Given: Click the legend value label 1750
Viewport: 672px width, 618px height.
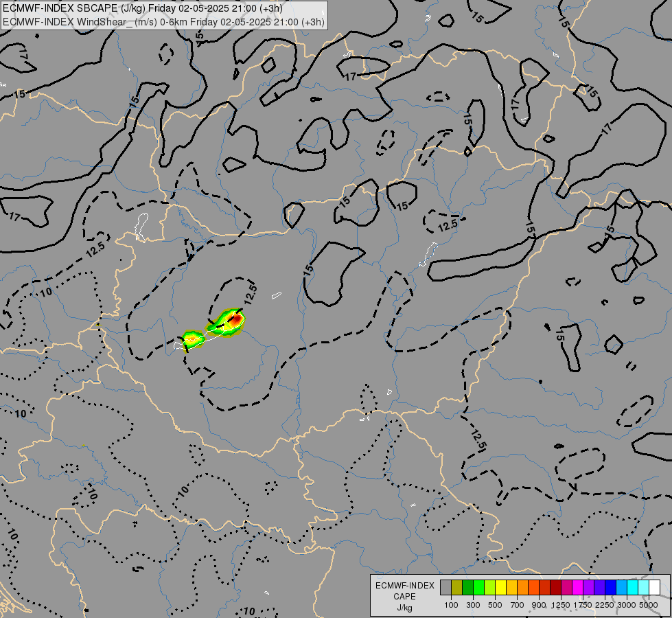Looking at the screenshot, I should (x=583, y=605).
